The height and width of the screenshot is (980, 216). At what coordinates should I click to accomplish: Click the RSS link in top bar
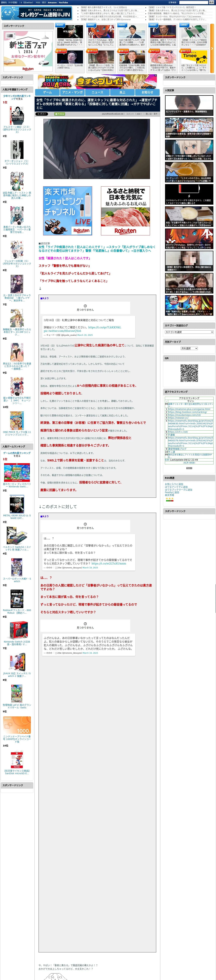tap(38, 2)
